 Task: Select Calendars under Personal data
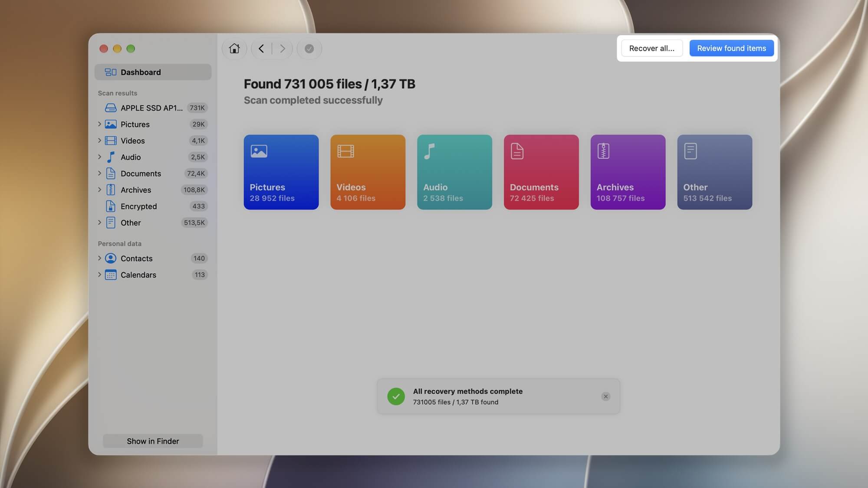(x=153, y=275)
